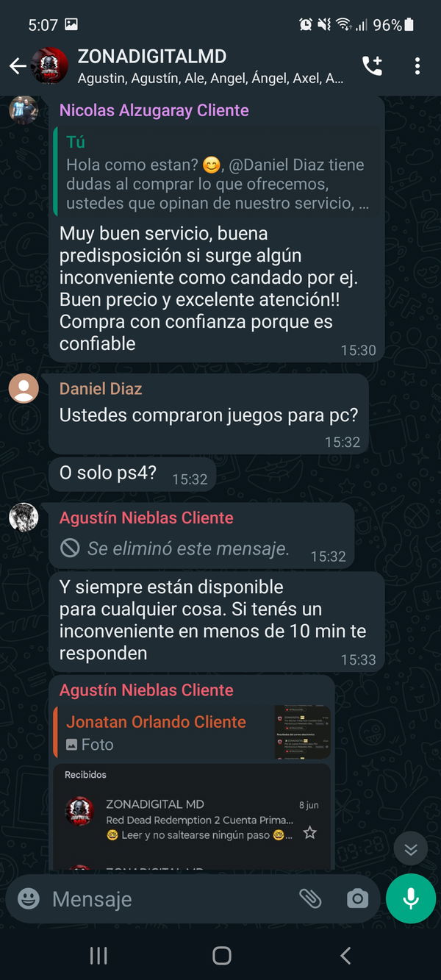Tap the Android recent apps button
Viewport: 441px width, 980px height.
coord(98,955)
